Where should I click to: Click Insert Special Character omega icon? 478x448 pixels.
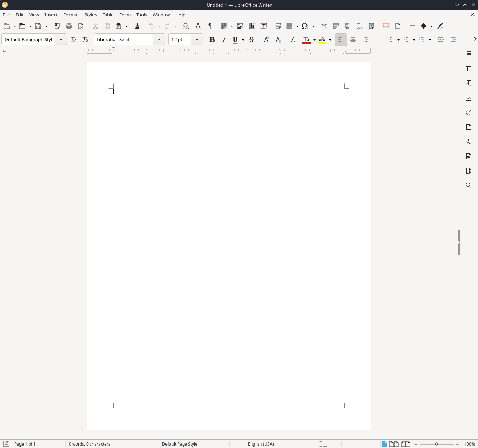tap(305, 26)
